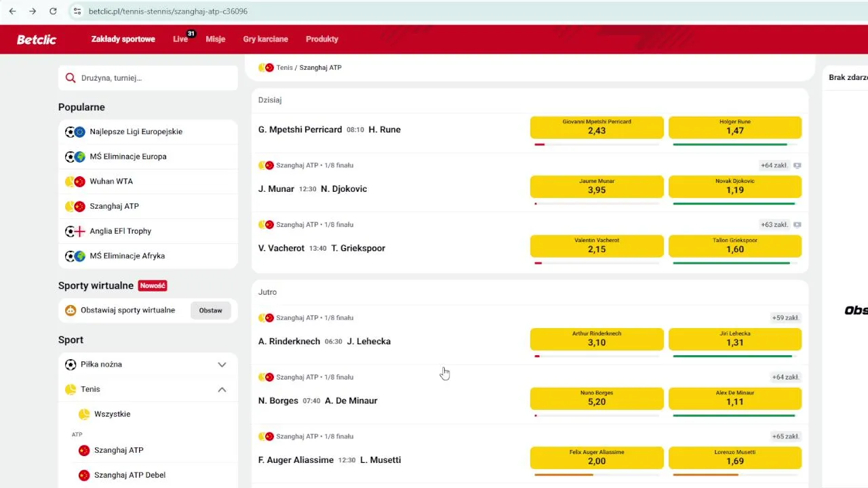Open the Misje tab
The image size is (868, 488).
click(x=216, y=39)
